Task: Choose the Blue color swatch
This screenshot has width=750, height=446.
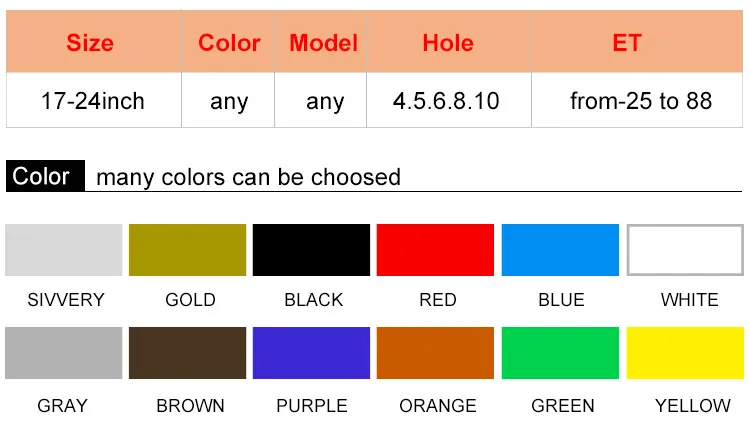Action: [x=560, y=250]
